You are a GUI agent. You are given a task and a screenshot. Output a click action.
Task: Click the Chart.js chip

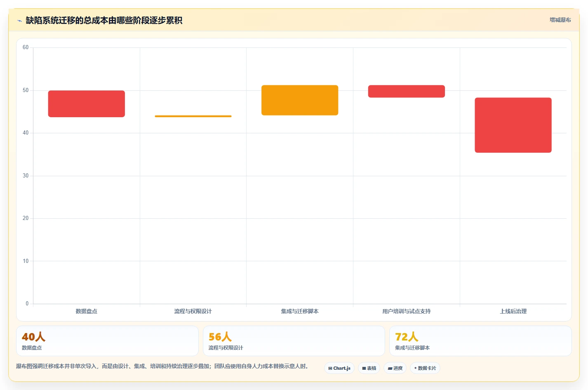click(x=339, y=368)
